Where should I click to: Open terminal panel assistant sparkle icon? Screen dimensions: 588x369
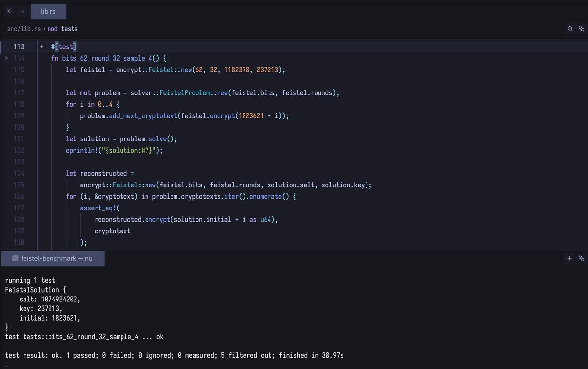[x=581, y=258]
